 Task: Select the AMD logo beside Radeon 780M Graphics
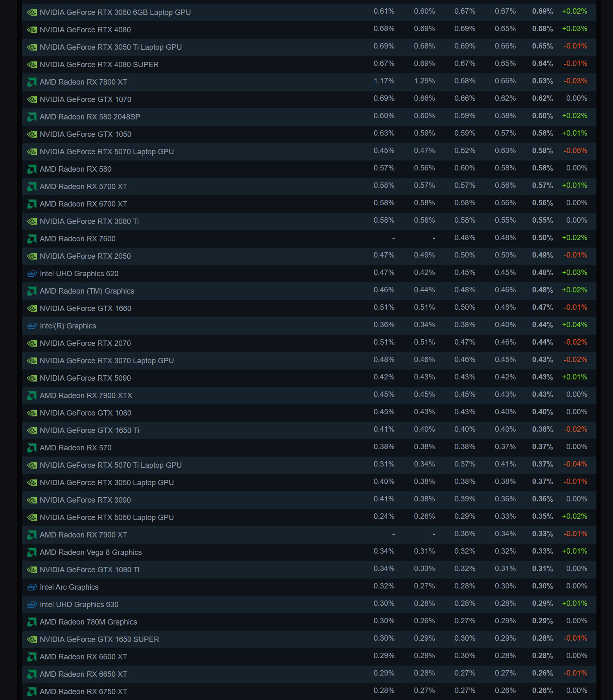coord(32,622)
